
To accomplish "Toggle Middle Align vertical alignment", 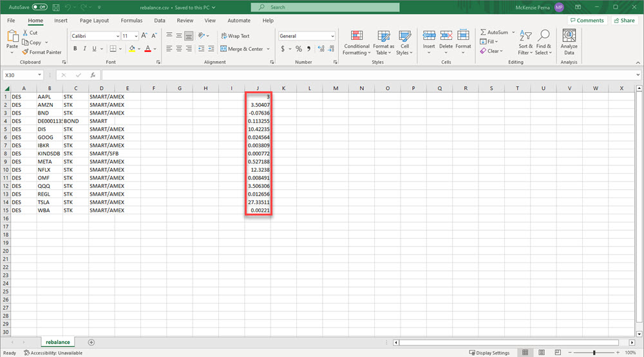I will [x=179, y=36].
